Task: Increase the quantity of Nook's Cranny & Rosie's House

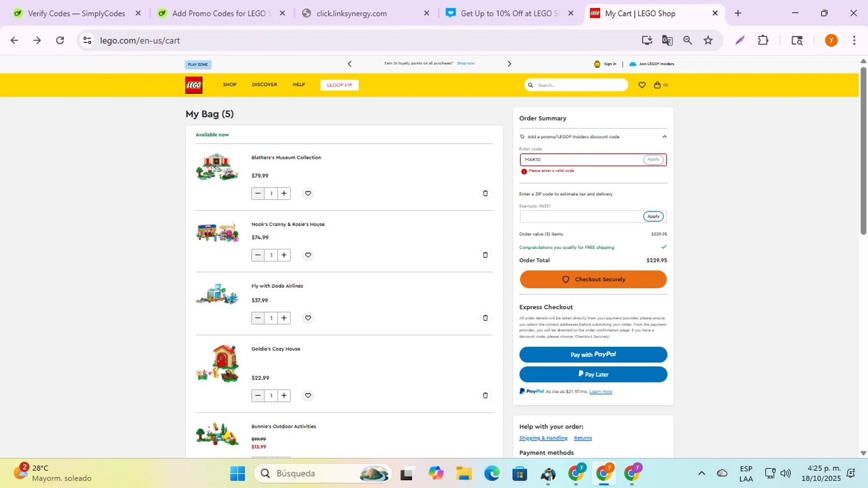Action: (x=284, y=255)
